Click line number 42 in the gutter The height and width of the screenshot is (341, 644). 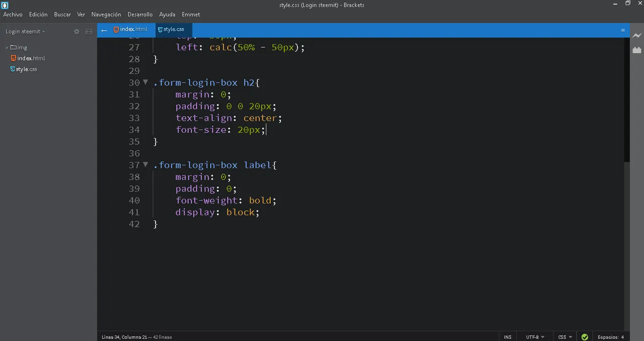tap(134, 224)
